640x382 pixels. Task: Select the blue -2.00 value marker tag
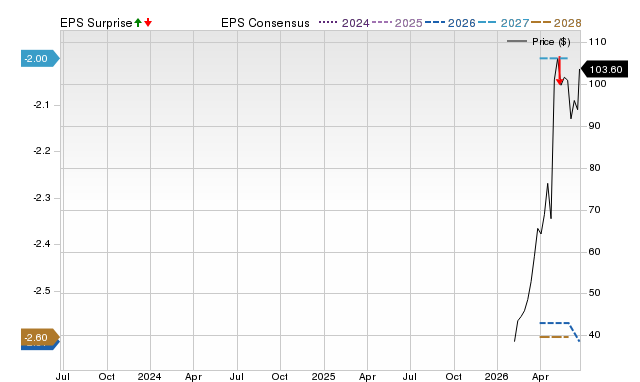pos(40,59)
